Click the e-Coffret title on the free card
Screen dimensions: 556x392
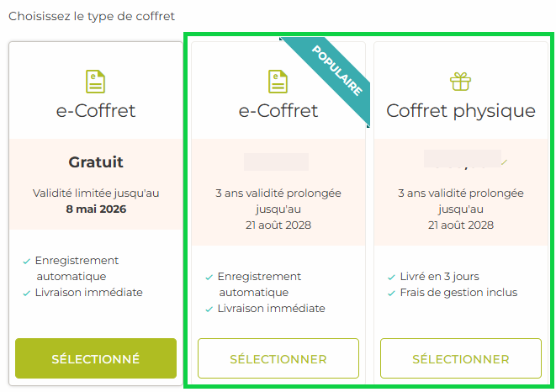(96, 110)
